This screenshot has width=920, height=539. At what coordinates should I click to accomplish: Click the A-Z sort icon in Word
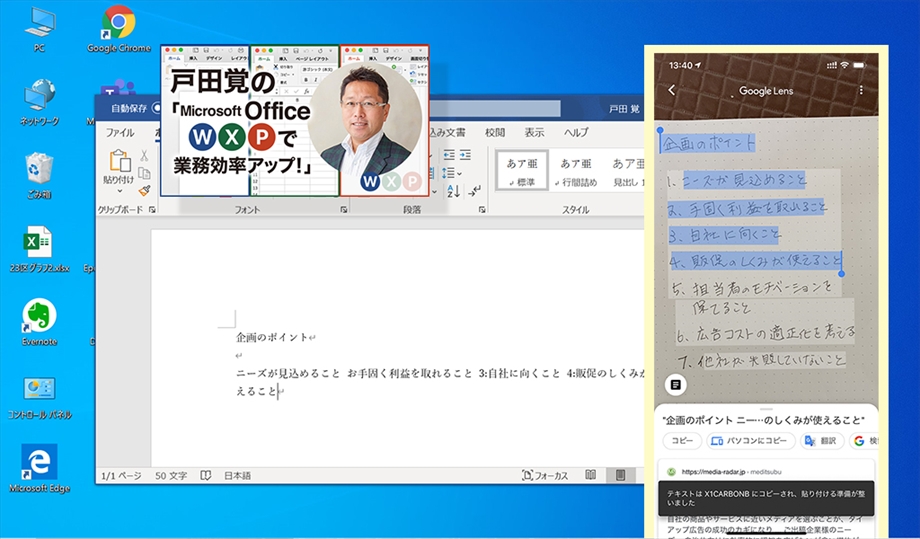[x=454, y=191]
